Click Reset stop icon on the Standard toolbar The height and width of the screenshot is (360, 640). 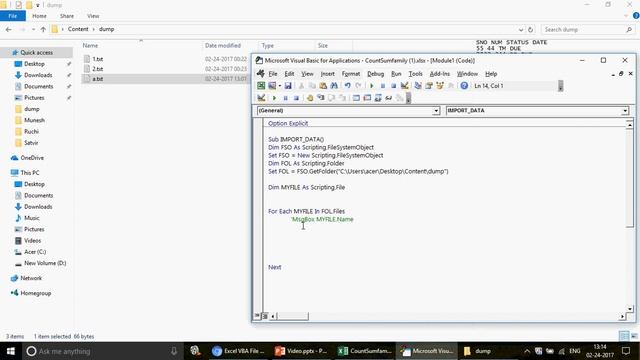point(393,86)
